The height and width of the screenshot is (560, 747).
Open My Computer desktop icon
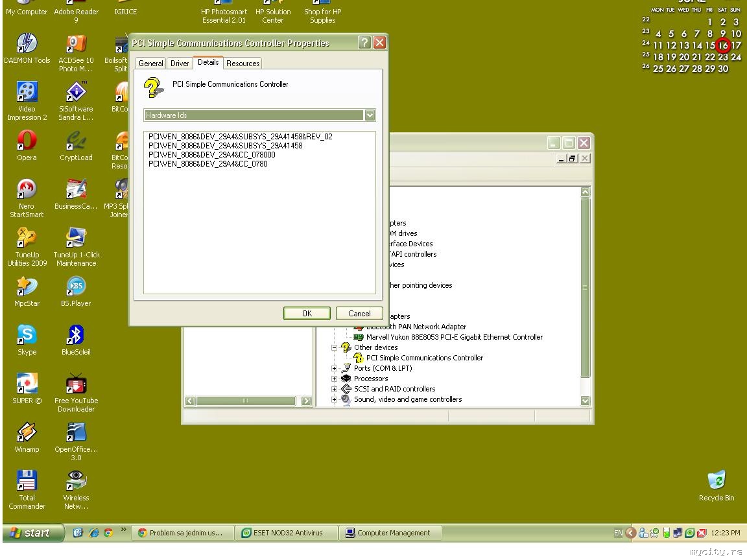click(27, 8)
